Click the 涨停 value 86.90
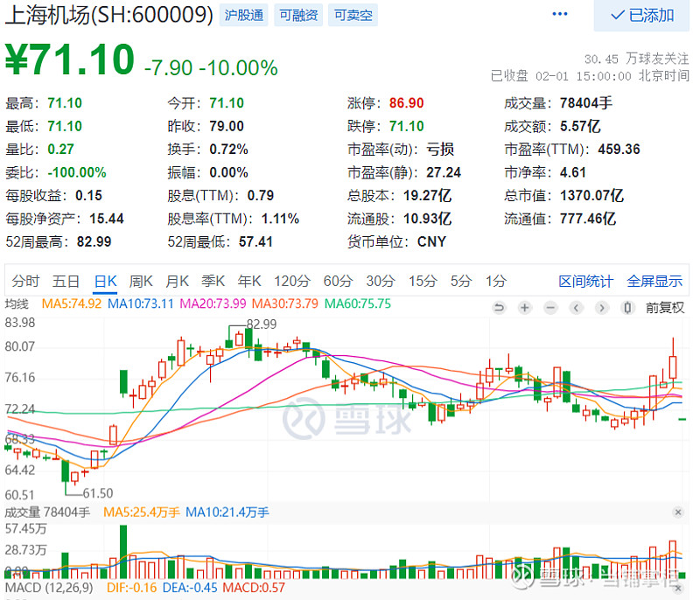This screenshot has width=700, height=600. point(406,103)
